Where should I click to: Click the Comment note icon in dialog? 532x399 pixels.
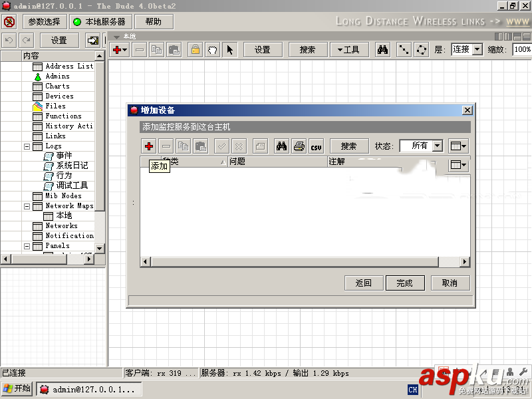point(260,146)
